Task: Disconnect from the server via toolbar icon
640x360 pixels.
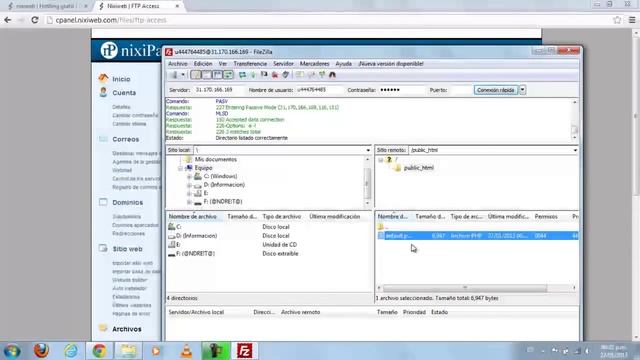Action: pos(275,75)
